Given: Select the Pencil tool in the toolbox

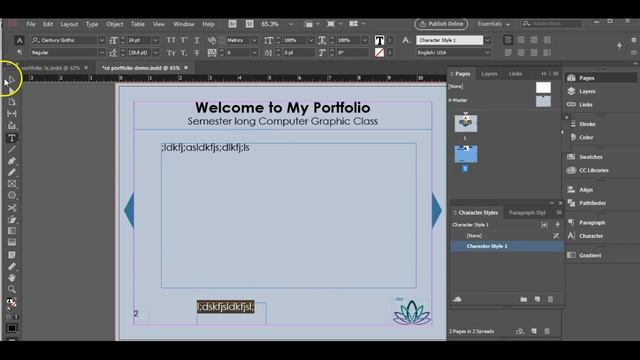Looking at the screenshot, I should (12, 172).
